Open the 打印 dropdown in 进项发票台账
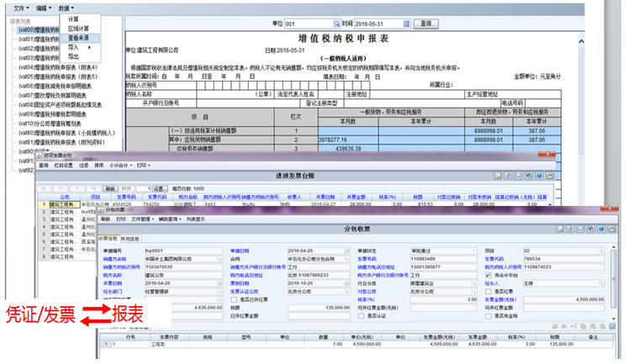Viewport: 628px width, 364px height. 144,165
